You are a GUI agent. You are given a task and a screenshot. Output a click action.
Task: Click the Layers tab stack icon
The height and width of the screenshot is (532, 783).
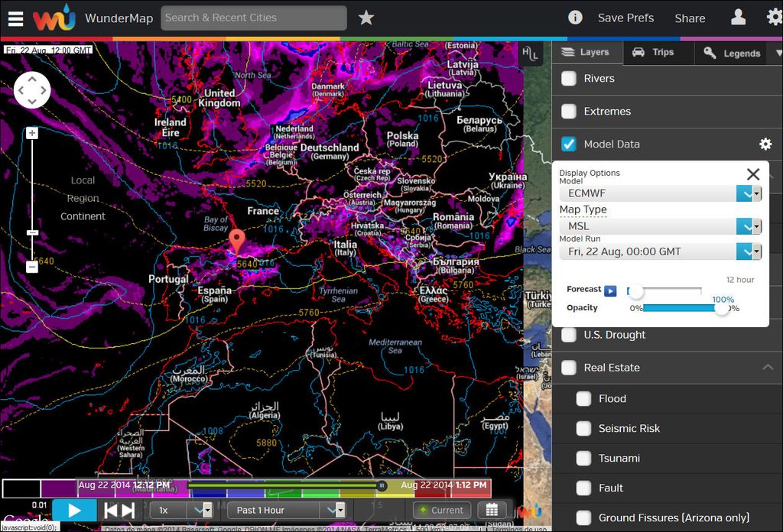[x=568, y=52]
